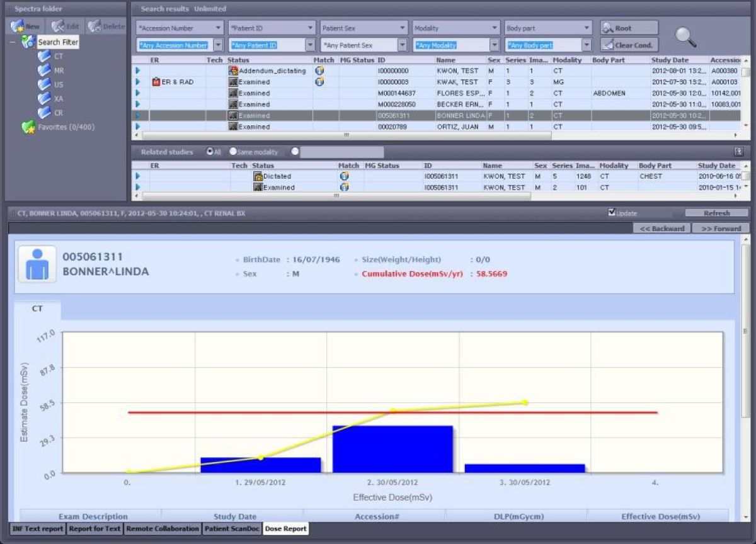
Task: Open the Favorites (0/400) star folder
Action: 28,127
